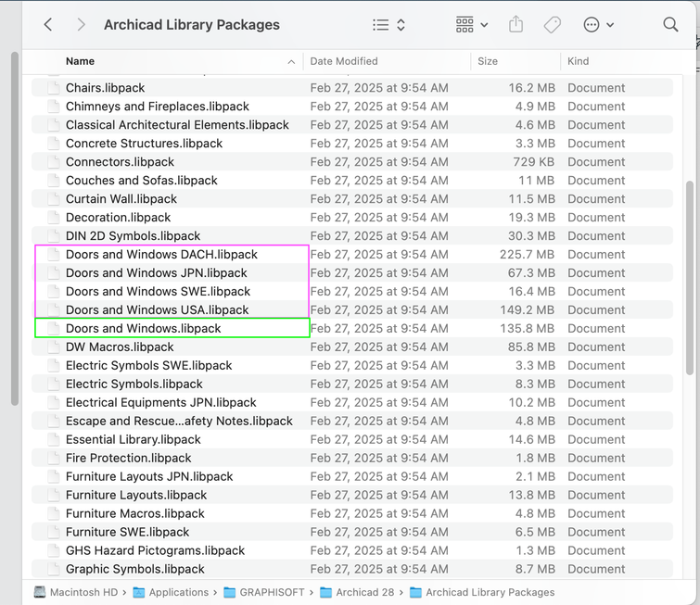Click Archicad Library Packages in path bar
700x605 pixels.
[x=482, y=592]
